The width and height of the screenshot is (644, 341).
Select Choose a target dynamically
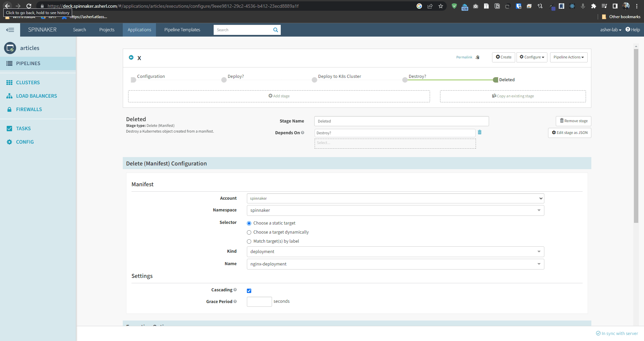(249, 232)
